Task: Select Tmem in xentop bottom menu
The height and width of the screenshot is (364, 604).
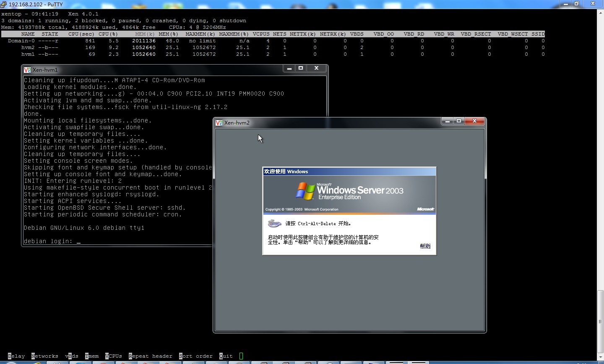Action: 92,356
